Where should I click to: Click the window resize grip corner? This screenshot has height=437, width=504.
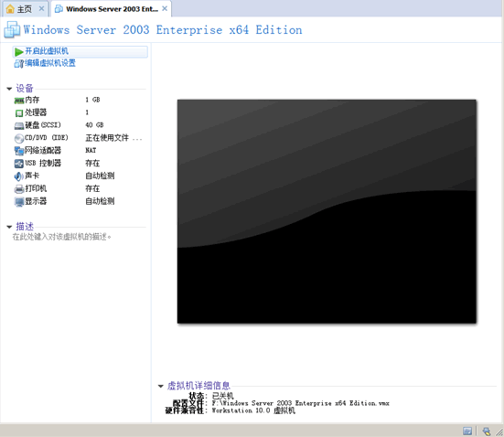pos(499,432)
